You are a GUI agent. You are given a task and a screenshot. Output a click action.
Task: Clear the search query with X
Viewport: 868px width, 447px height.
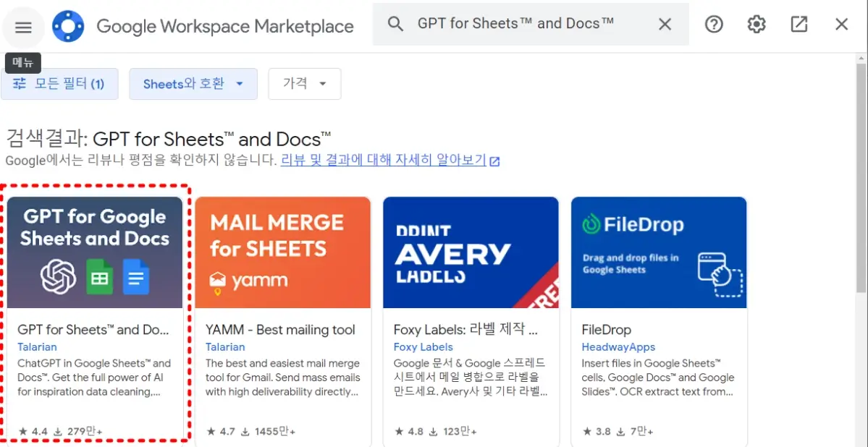pos(665,24)
